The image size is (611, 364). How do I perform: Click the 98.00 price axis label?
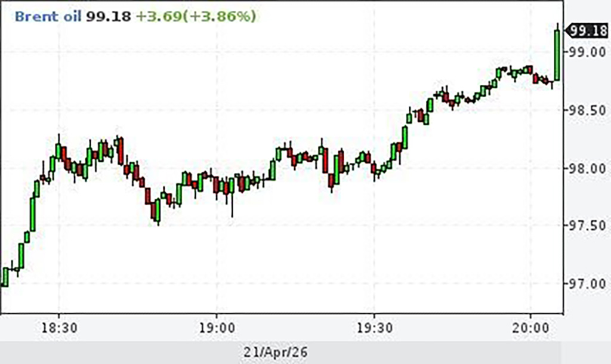coord(588,169)
